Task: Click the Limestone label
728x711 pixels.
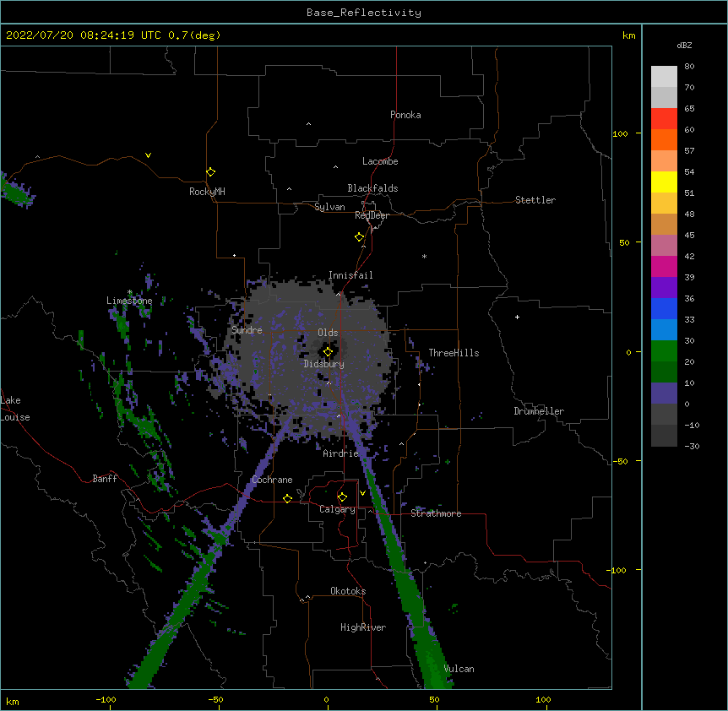Action: click(x=129, y=301)
